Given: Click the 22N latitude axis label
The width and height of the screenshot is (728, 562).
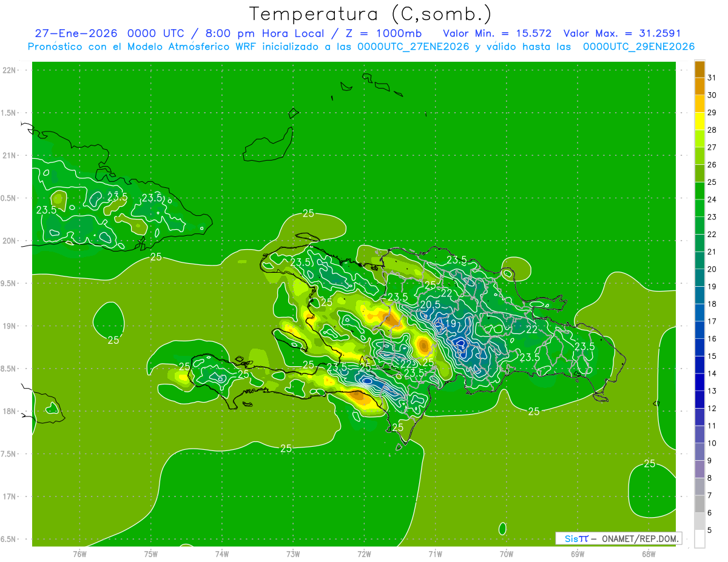Looking at the screenshot, I should click(x=10, y=70).
